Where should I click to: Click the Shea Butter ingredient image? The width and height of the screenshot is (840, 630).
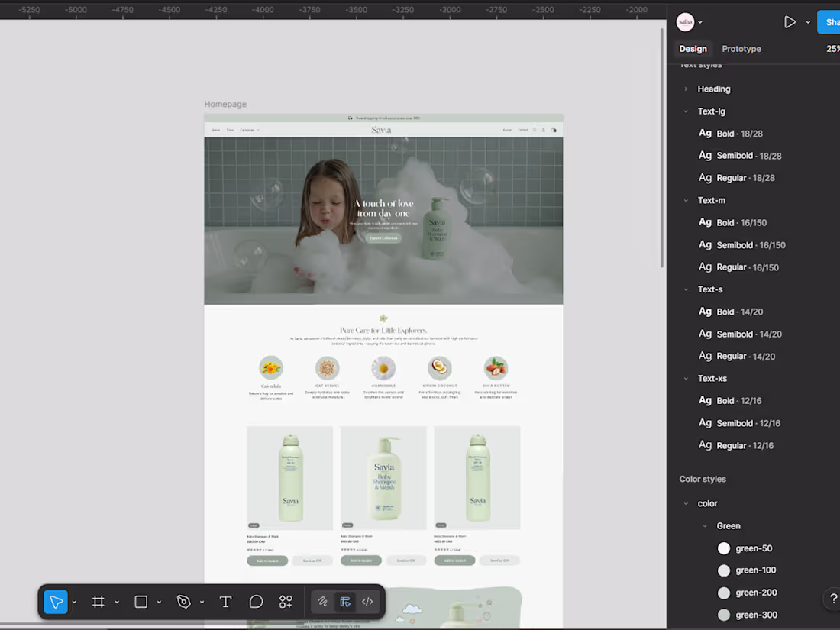[496, 367]
